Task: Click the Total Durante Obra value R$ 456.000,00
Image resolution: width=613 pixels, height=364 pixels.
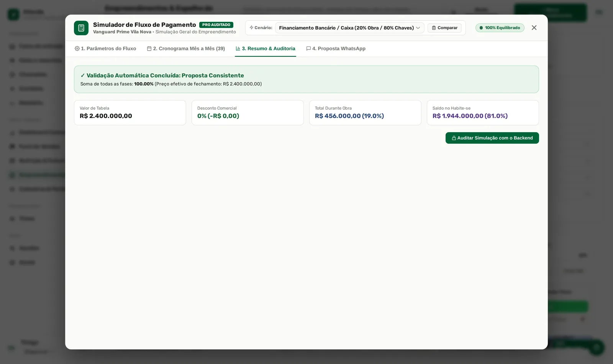Action: (349, 116)
